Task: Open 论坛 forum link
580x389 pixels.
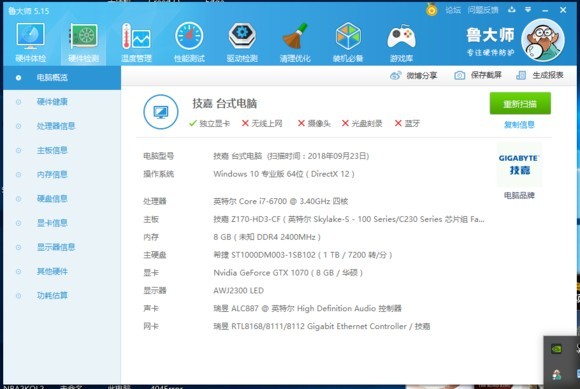Action: (x=453, y=10)
